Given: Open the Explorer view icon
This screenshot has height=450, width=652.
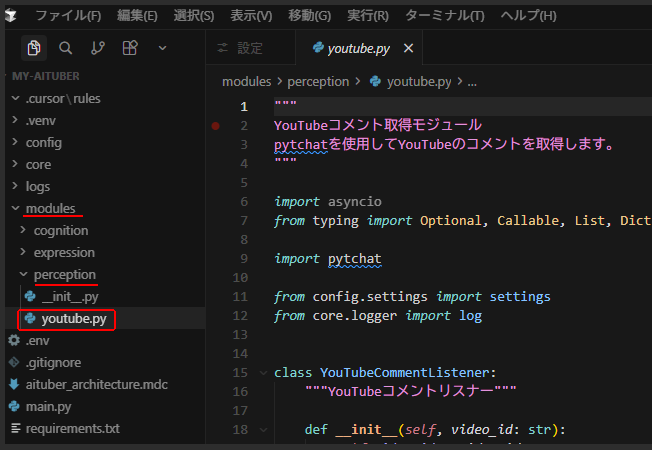Looking at the screenshot, I should point(34,48).
